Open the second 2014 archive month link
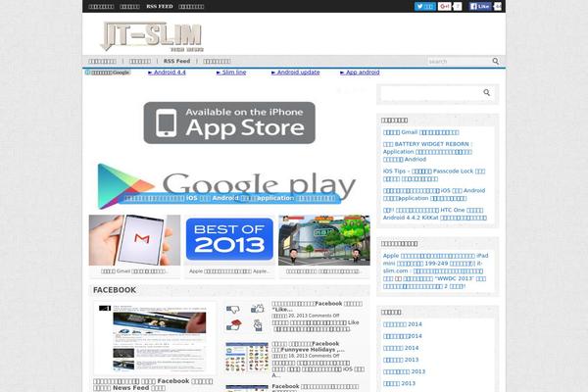The height and width of the screenshot is (392, 588). point(403,336)
